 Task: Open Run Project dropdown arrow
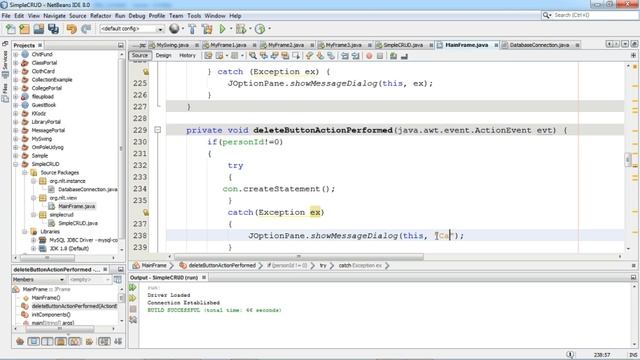coord(231,29)
